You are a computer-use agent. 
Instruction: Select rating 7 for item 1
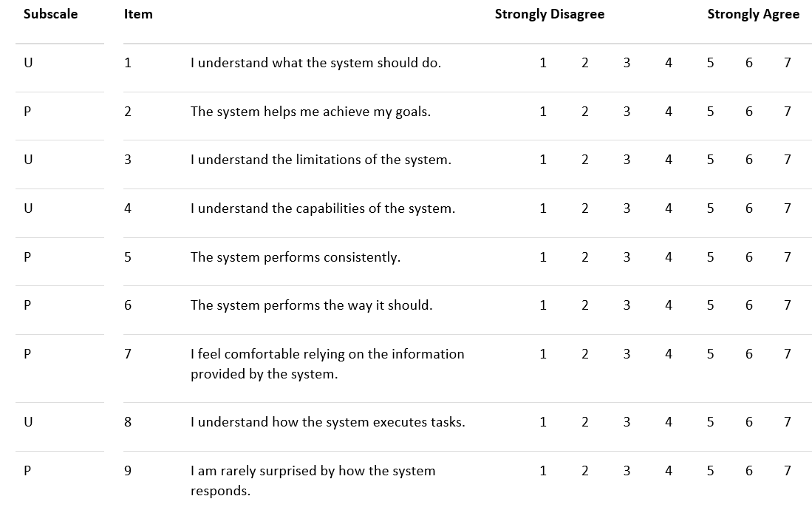tap(788, 63)
